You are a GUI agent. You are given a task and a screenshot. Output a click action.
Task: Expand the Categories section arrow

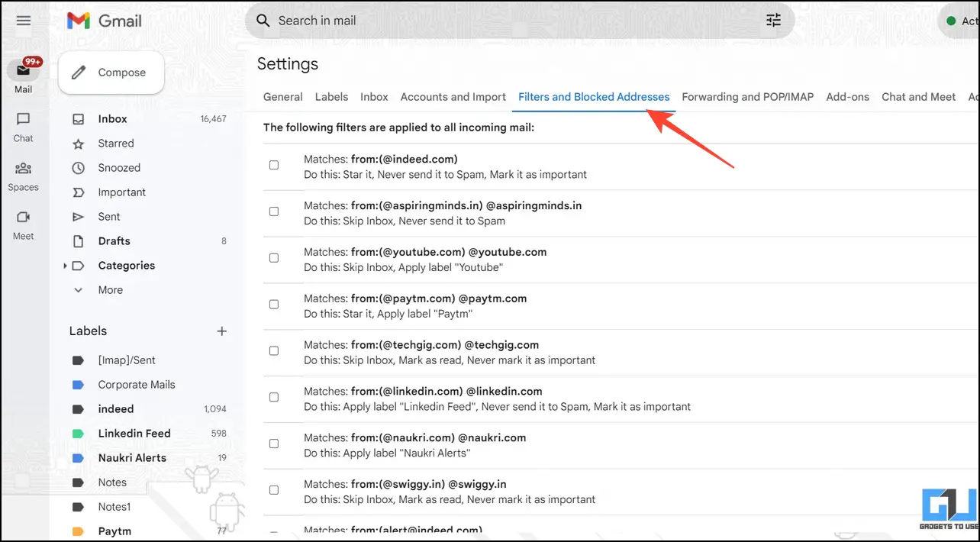tap(65, 266)
